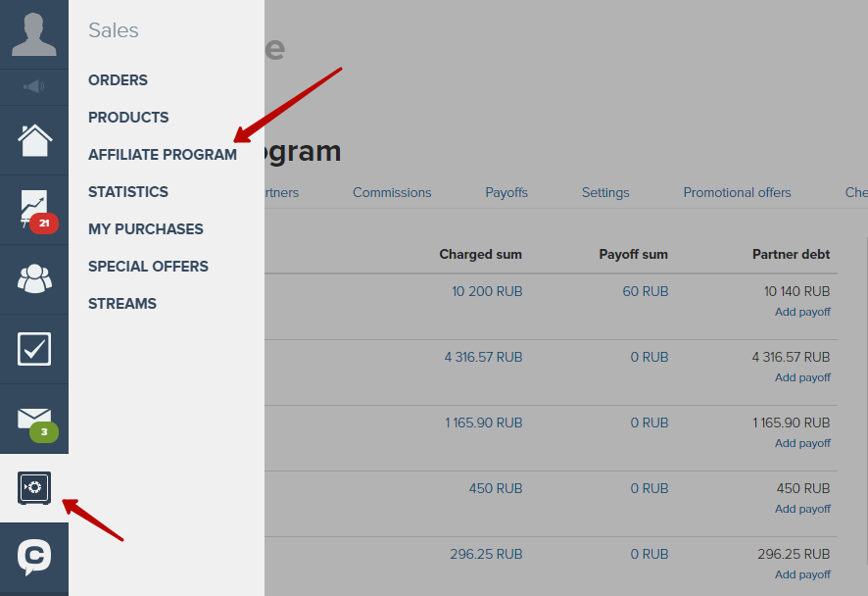Open the Orders menu item

(x=118, y=80)
